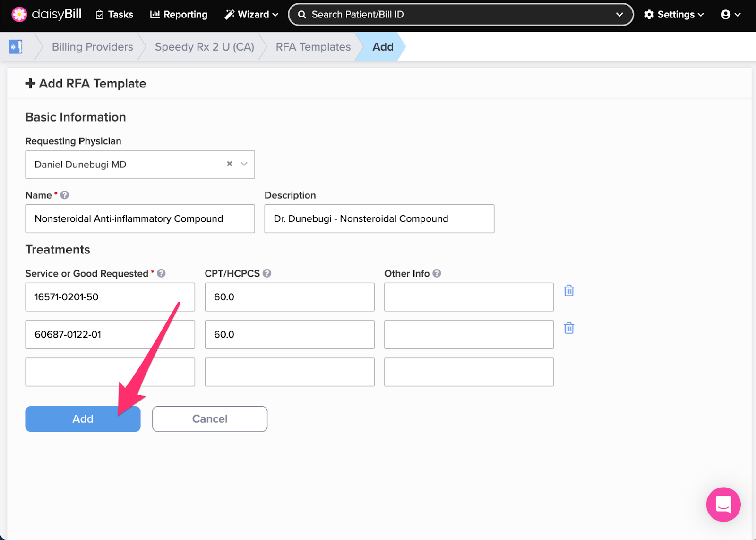Expand the Wizard menu

tap(251, 15)
